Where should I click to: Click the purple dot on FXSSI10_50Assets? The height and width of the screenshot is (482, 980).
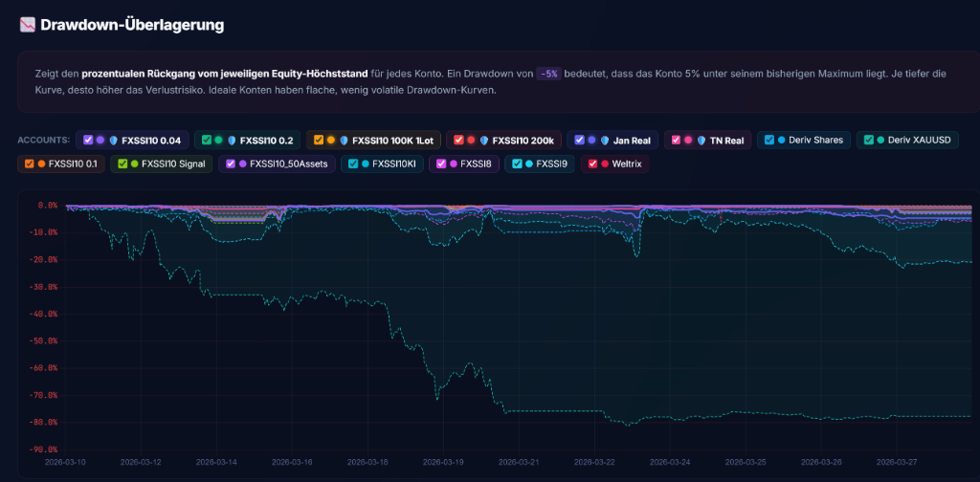pyautogui.click(x=241, y=164)
